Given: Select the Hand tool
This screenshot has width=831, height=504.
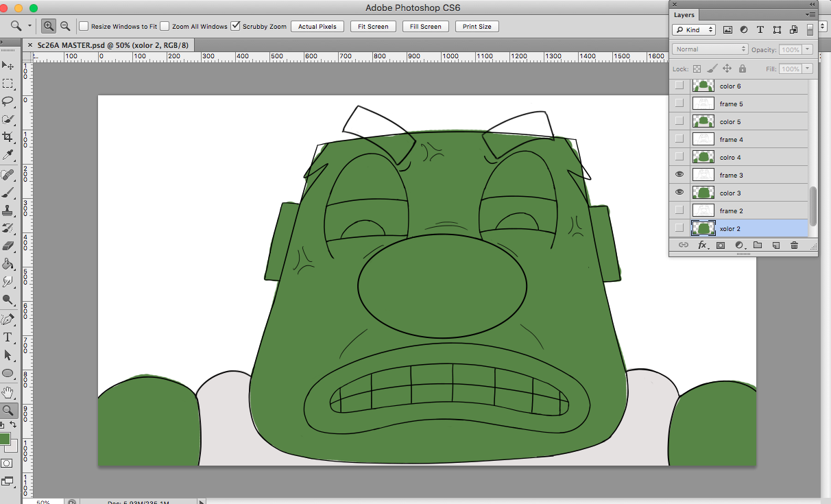Looking at the screenshot, I should click(8, 393).
